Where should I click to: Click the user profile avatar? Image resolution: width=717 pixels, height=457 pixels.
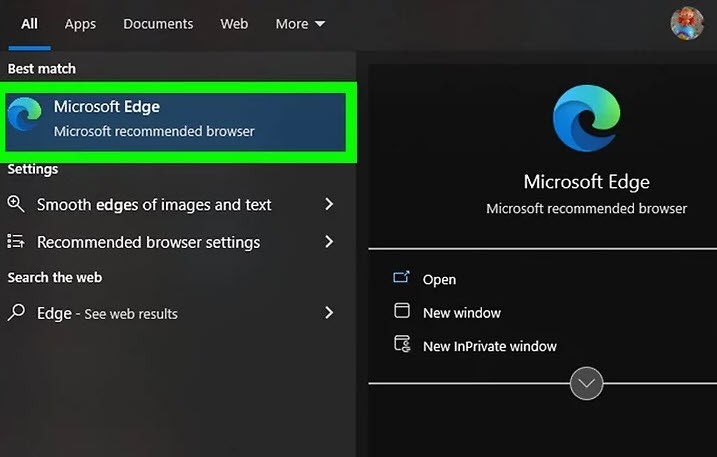tap(687, 23)
